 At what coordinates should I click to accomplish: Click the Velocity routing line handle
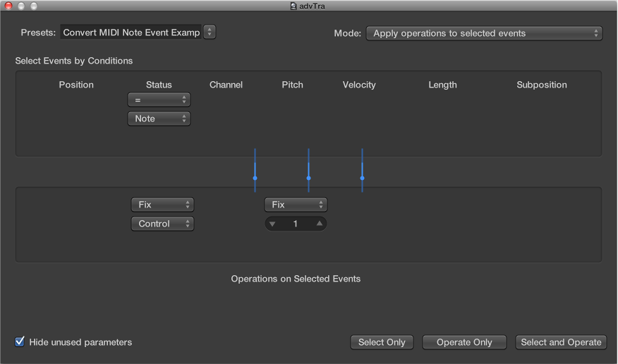click(362, 178)
